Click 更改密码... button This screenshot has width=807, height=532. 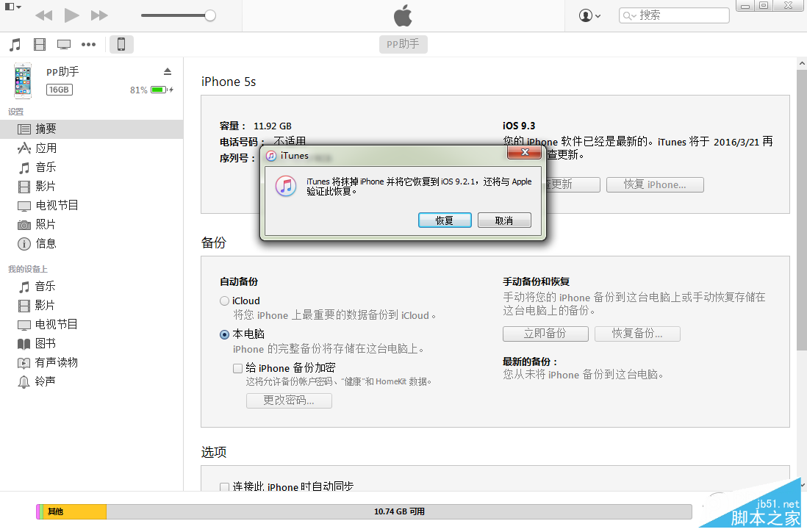coord(289,400)
